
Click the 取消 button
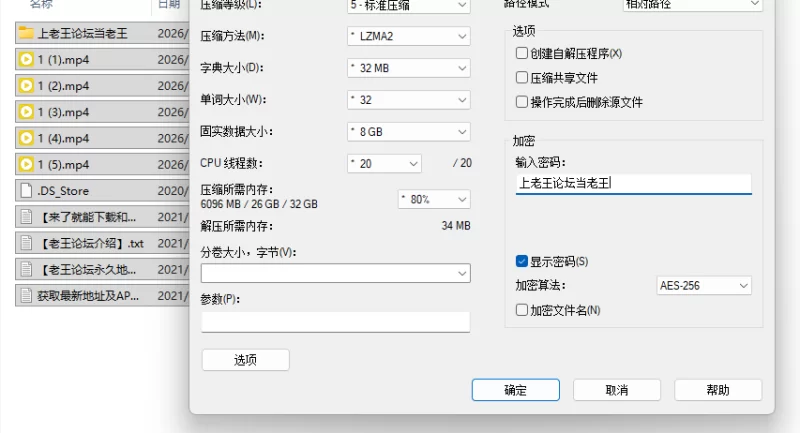[617, 390]
